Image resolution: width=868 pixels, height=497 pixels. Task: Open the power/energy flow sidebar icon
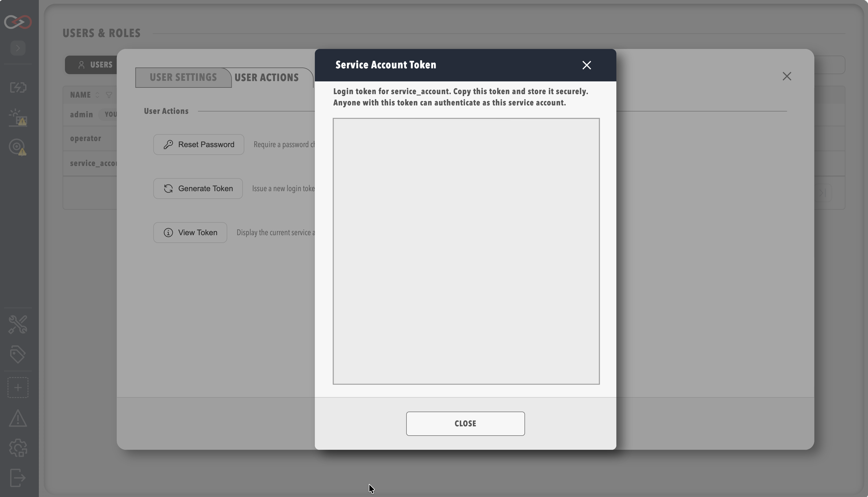coord(18,87)
